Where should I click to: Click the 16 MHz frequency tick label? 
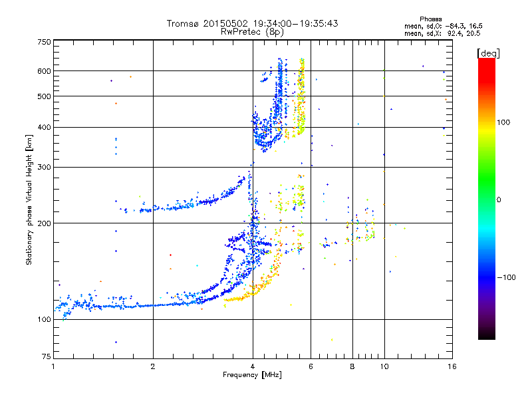[x=452, y=366]
